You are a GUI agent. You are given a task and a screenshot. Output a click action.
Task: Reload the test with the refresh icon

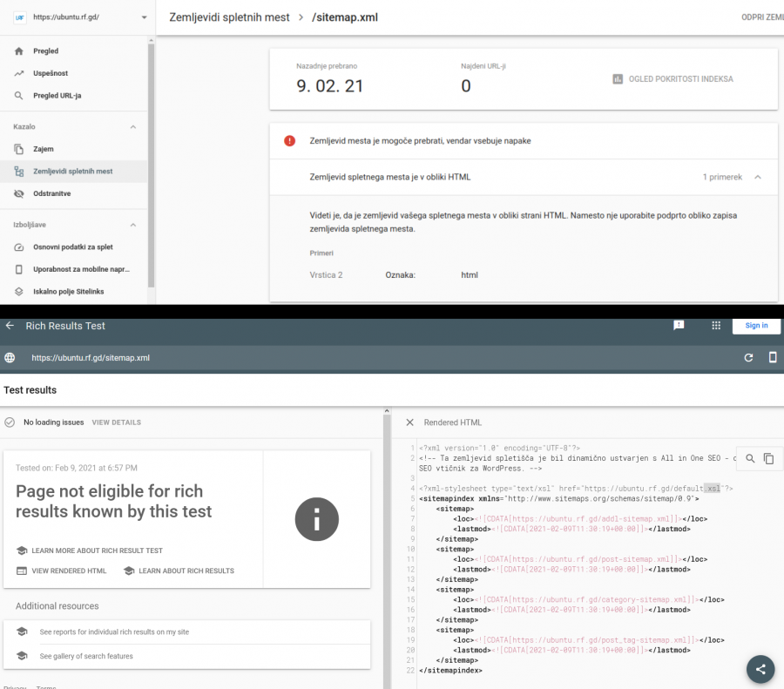tap(748, 357)
